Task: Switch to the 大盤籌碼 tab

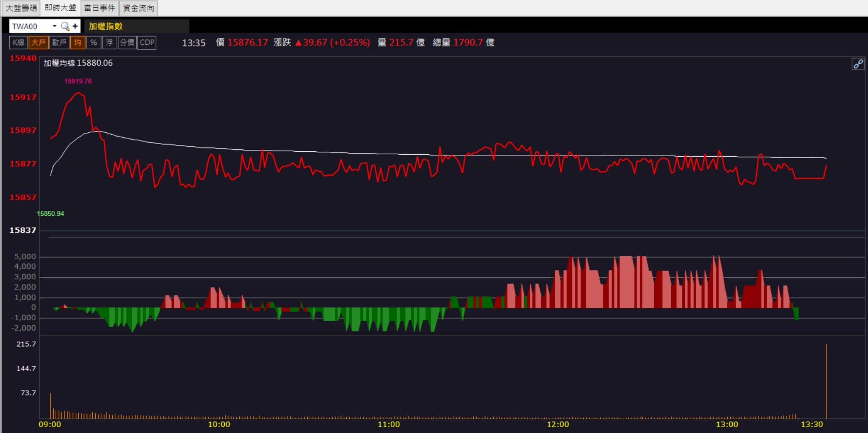Action: (21, 8)
